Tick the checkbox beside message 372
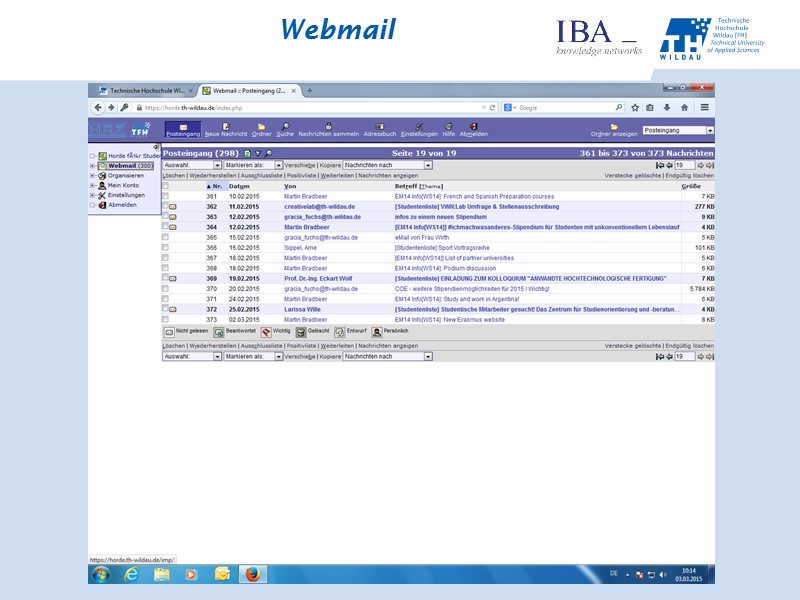Screen dimensions: 800x600 pyautogui.click(x=165, y=309)
